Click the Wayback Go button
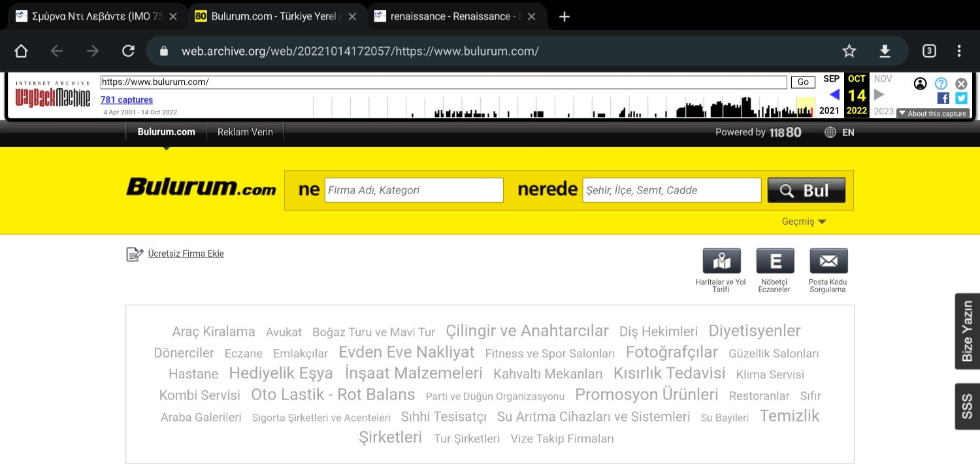The width and height of the screenshot is (980, 468). 803,82
